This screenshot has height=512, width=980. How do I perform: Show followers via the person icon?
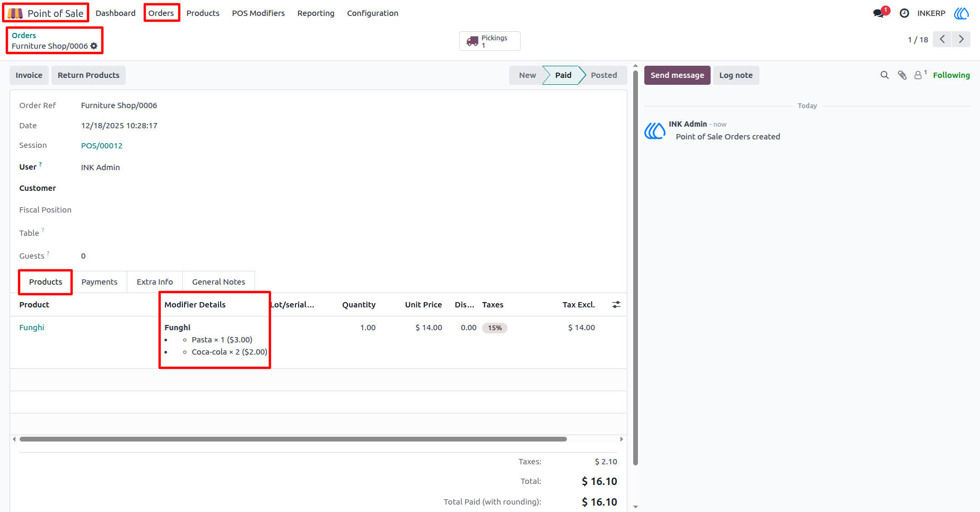pyautogui.click(x=919, y=75)
